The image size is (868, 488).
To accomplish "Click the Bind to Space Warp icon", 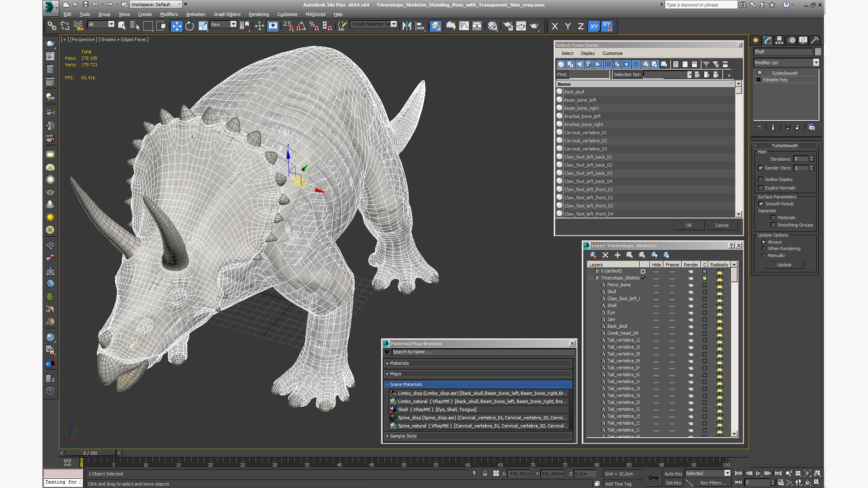I will tap(78, 26).
